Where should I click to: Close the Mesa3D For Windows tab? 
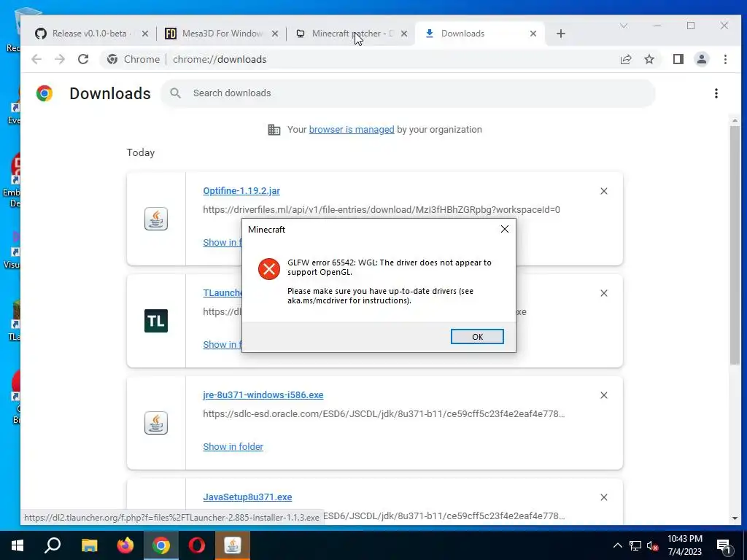click(x=275, y=34)
